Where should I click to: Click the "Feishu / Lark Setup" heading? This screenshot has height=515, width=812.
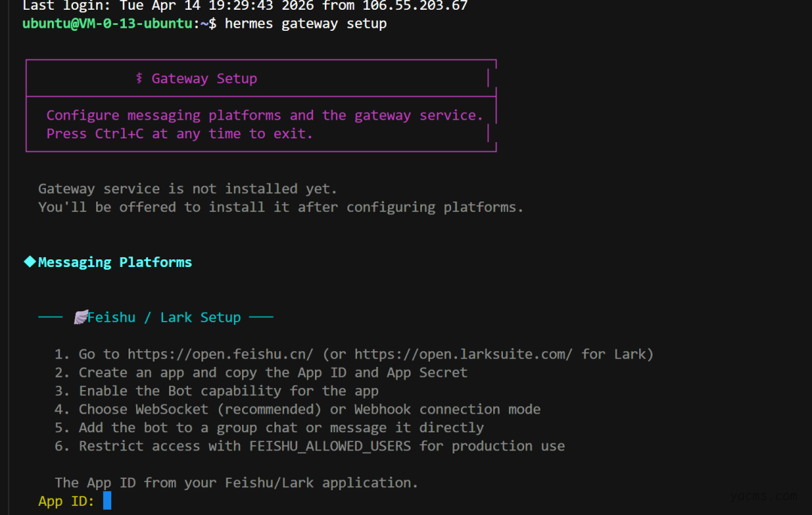click(x=164, y=317)
